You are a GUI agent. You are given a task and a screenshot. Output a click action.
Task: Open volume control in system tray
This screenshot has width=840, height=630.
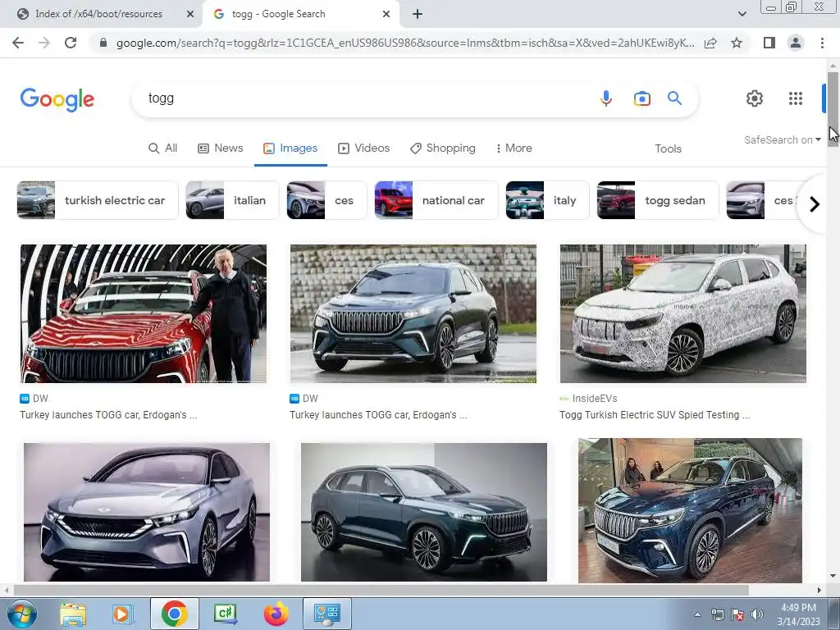click(x=757, y=614)
